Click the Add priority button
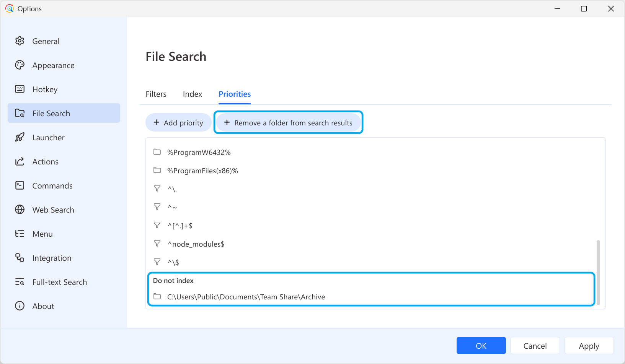Viewport: 625px width, 364px height. coord(178,123)
